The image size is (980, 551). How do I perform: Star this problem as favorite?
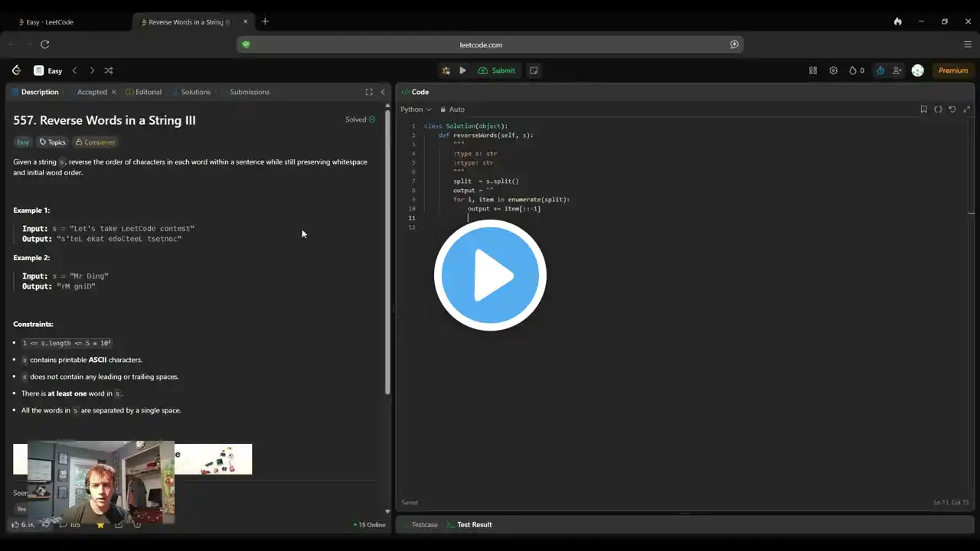pos(100,525)
